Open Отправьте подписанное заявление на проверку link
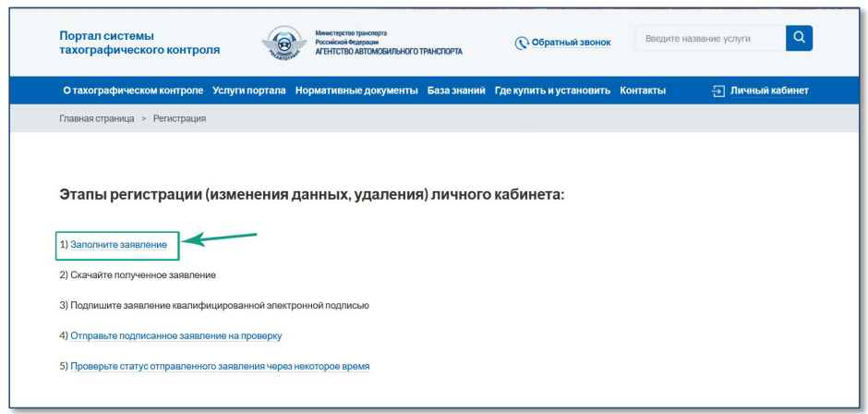868x414 pixels. [175, 335]
